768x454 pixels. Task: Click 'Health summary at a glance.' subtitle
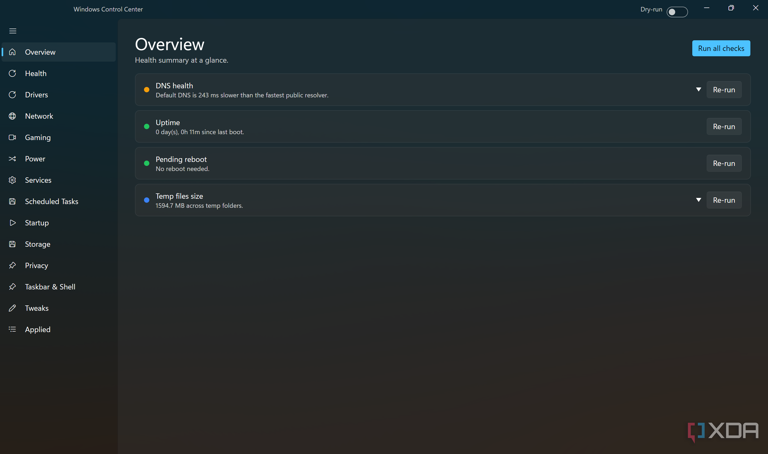(x=181, y=60)
